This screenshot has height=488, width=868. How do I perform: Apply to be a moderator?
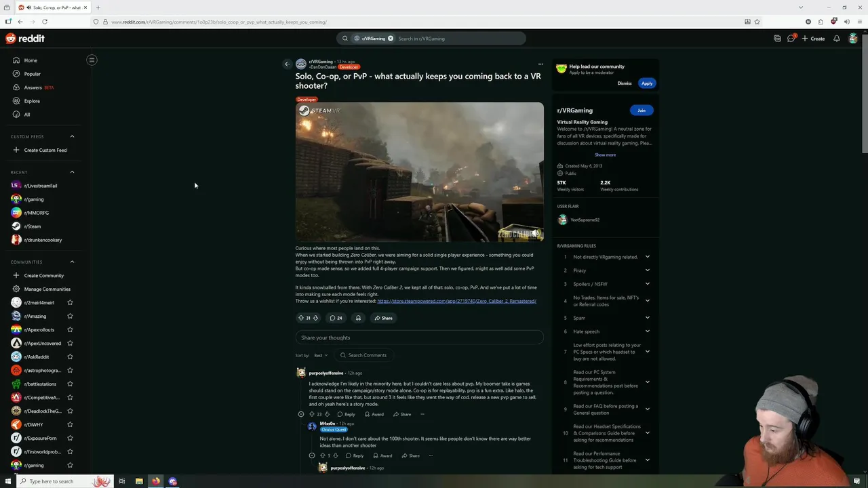(647, 83)
